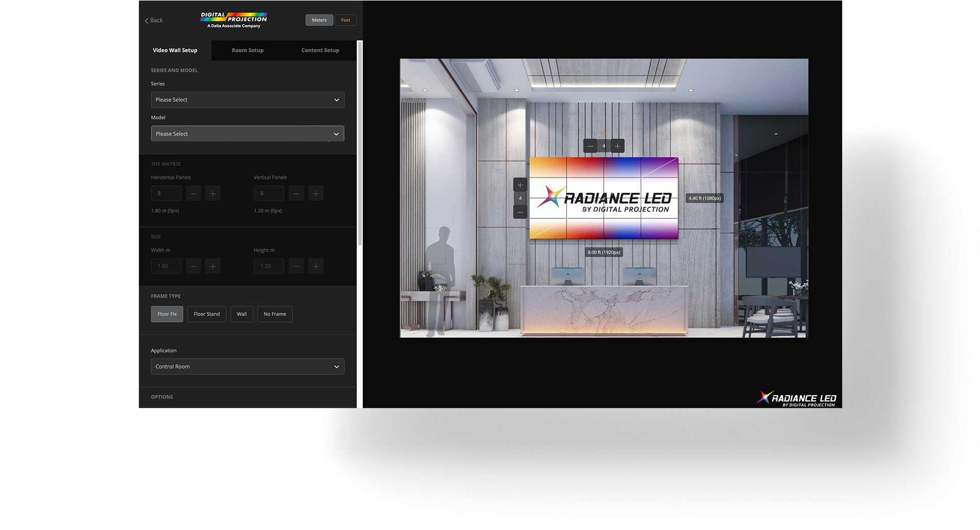This screenshot has height=530, width=980.
Task: Click the row count 4 beside wall
Action: (520, 198)
